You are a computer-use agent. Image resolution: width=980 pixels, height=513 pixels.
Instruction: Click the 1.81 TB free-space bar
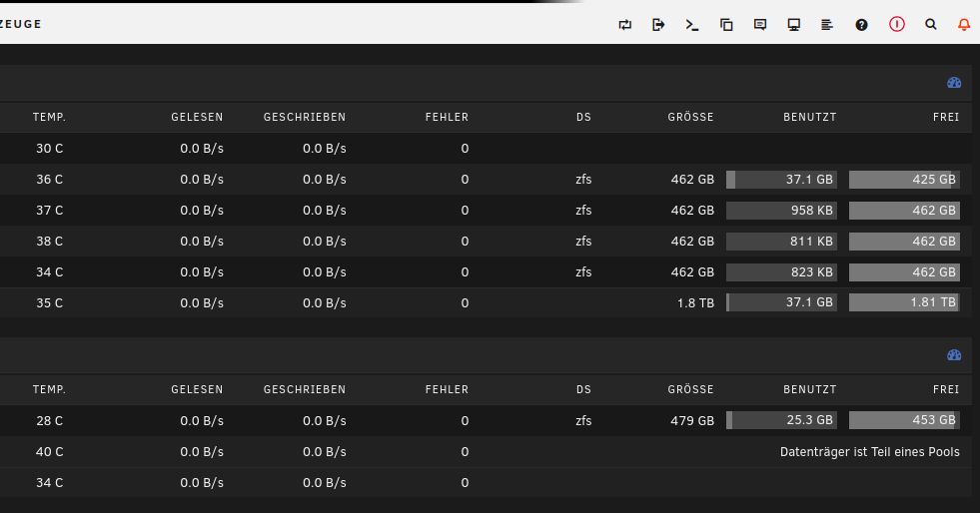904,302
